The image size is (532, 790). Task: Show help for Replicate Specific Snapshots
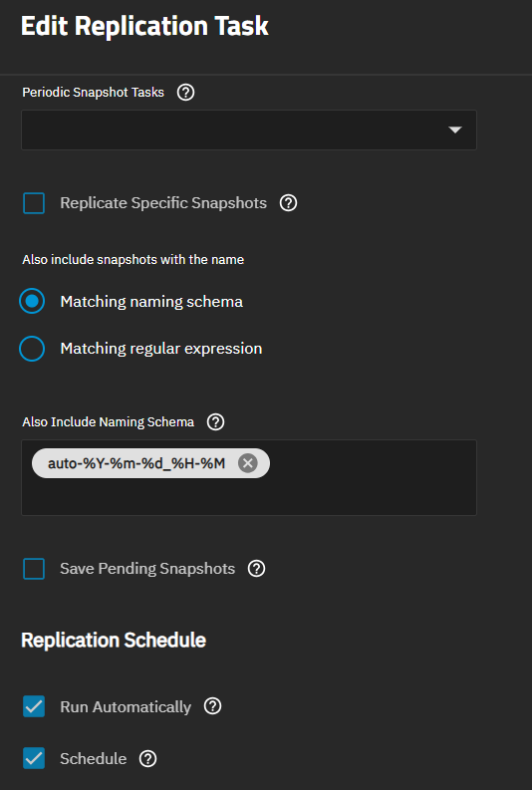coord(288,203)
